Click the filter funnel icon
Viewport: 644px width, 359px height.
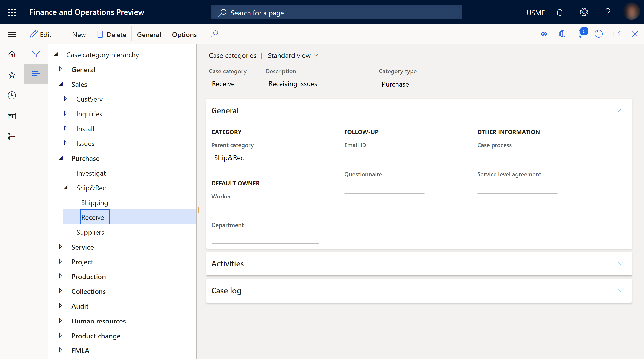[36, 54]
